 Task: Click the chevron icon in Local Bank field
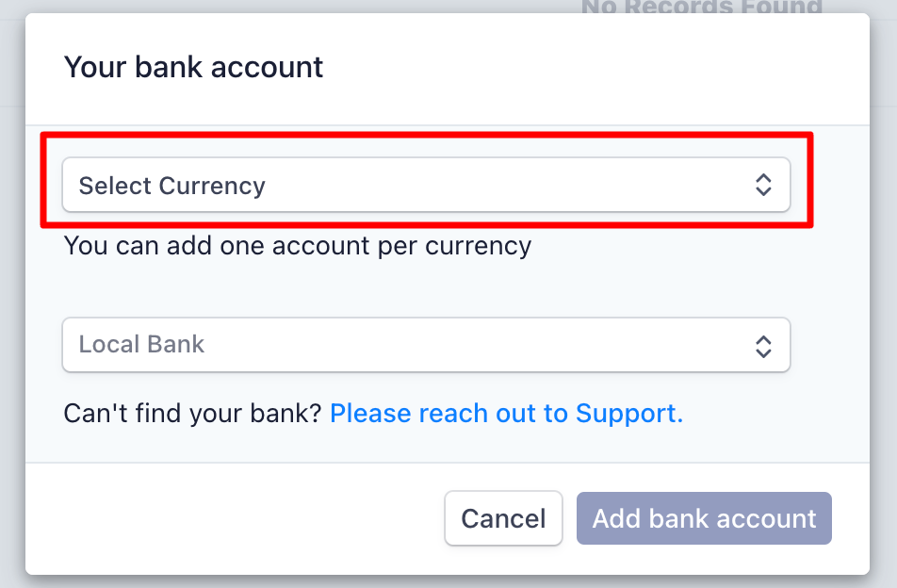[763, 346]
